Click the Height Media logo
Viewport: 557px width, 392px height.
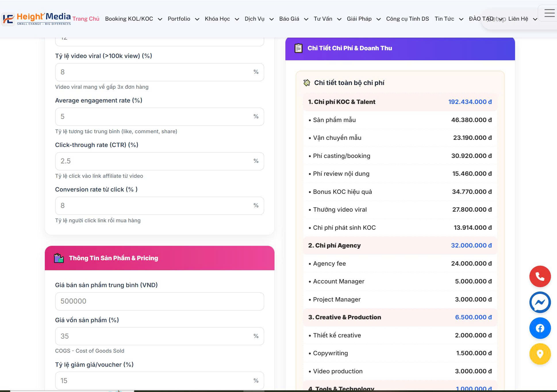[x=37, y=19]
